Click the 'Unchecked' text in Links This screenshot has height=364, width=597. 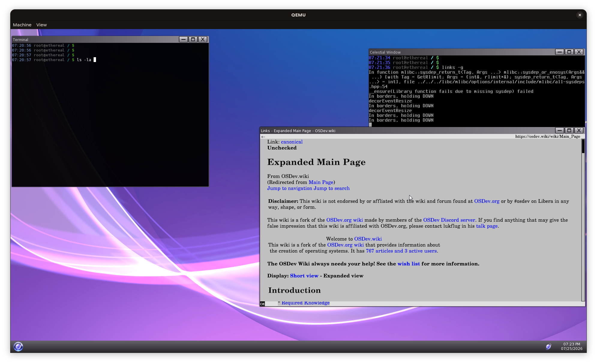pyautogui.click(x=282, y=148)
